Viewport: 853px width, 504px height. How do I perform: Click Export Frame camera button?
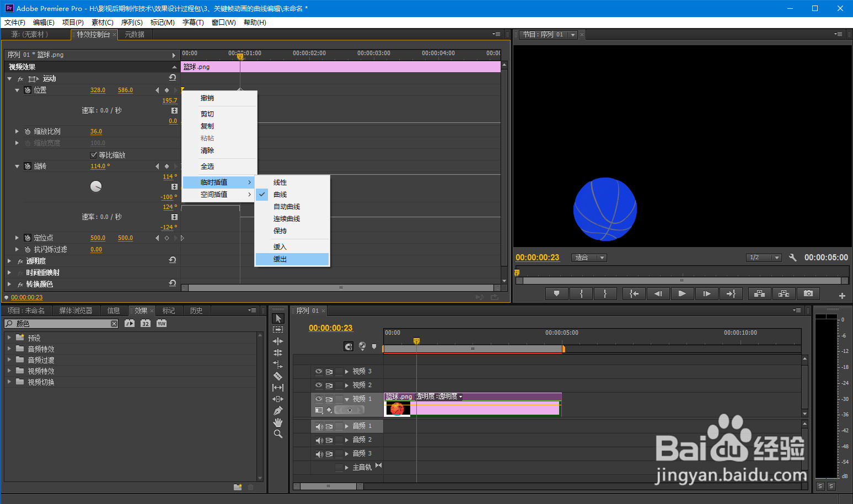tap(808, 294)
